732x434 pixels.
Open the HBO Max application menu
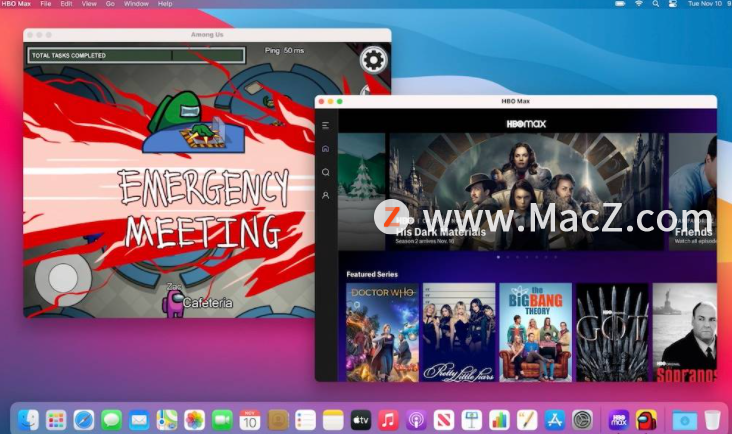point(16,4)
